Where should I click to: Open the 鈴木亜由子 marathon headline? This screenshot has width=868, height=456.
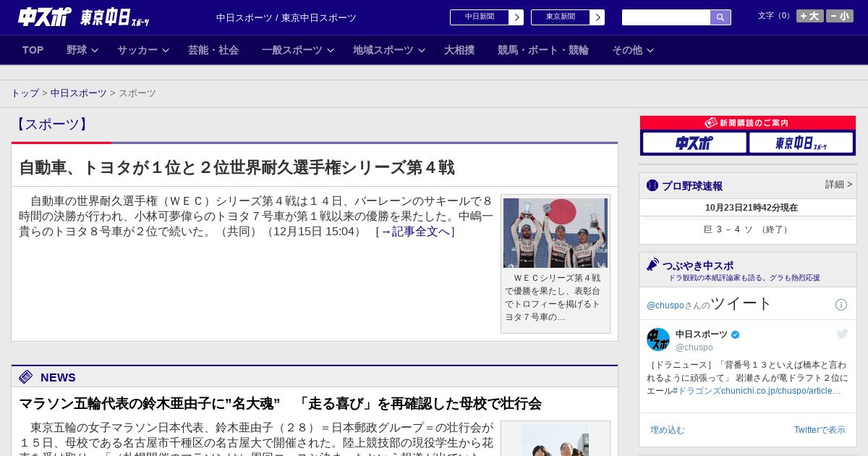point(281,403)
